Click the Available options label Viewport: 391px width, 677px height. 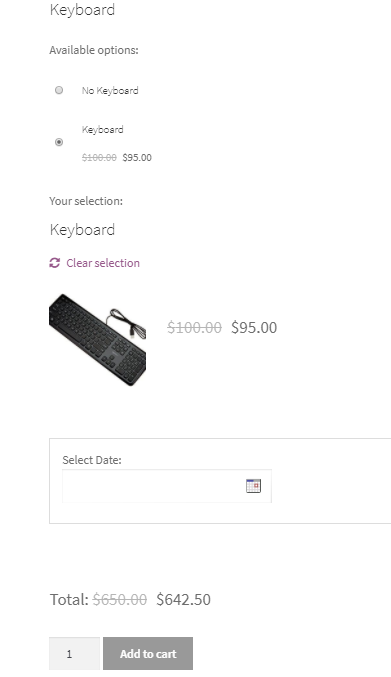click(x=94, y=50)
